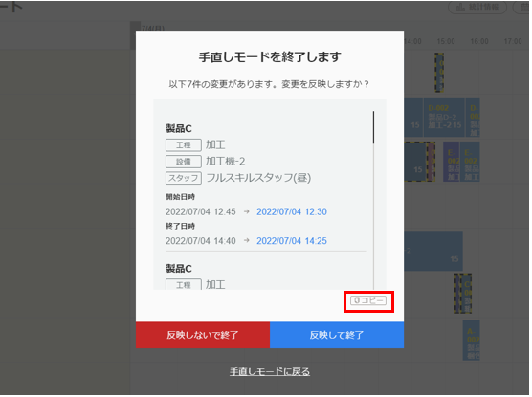Click the コピー button
Viewport: 532px width, 397px height.
368,300
